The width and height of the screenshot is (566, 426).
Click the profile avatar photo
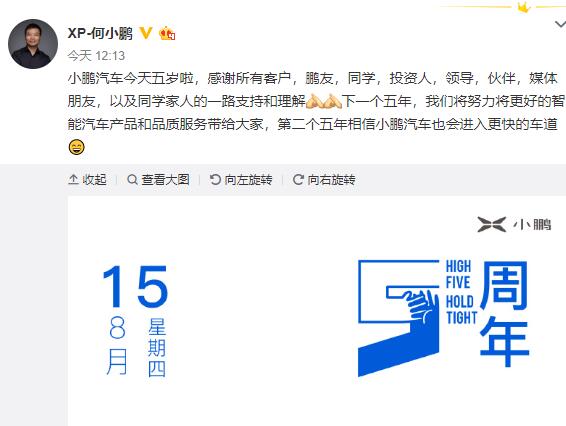(33, 44)
